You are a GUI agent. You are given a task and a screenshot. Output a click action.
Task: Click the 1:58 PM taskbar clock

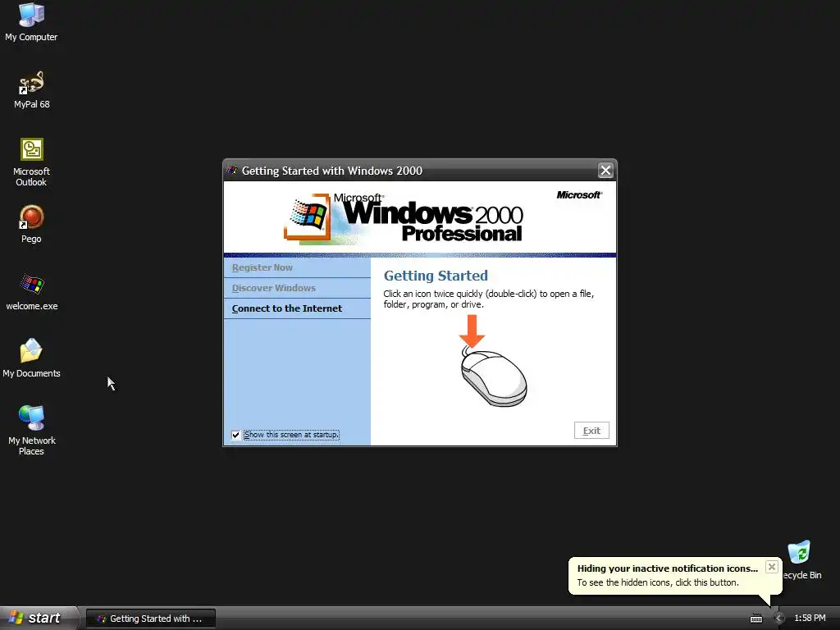point(810,619)
